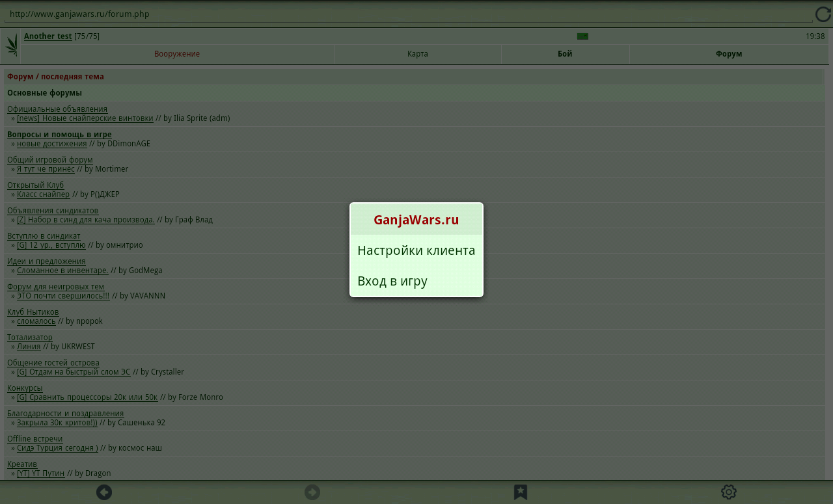Open 'Официальные объявления' forum

[x=57, y=109]
